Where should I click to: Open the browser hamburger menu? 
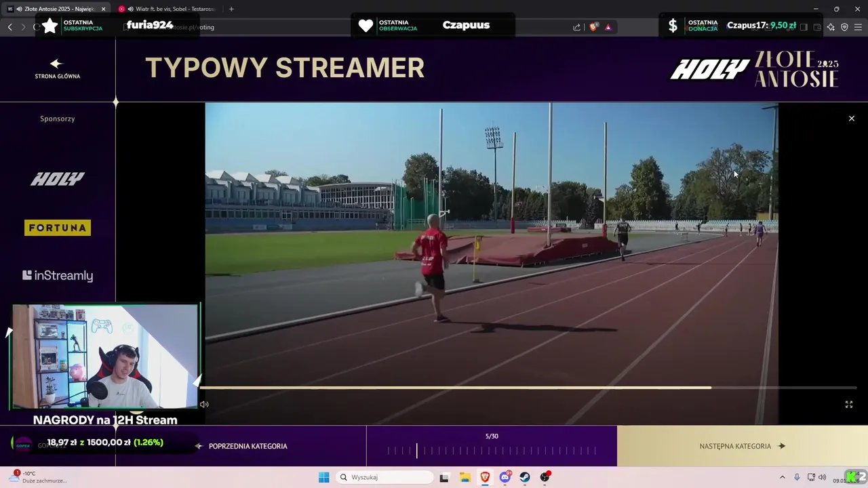click(x=858, y=27)
